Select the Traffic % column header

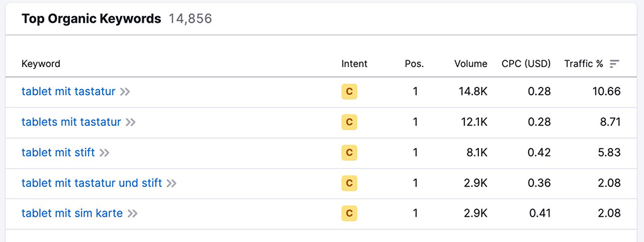click(584, 64)
